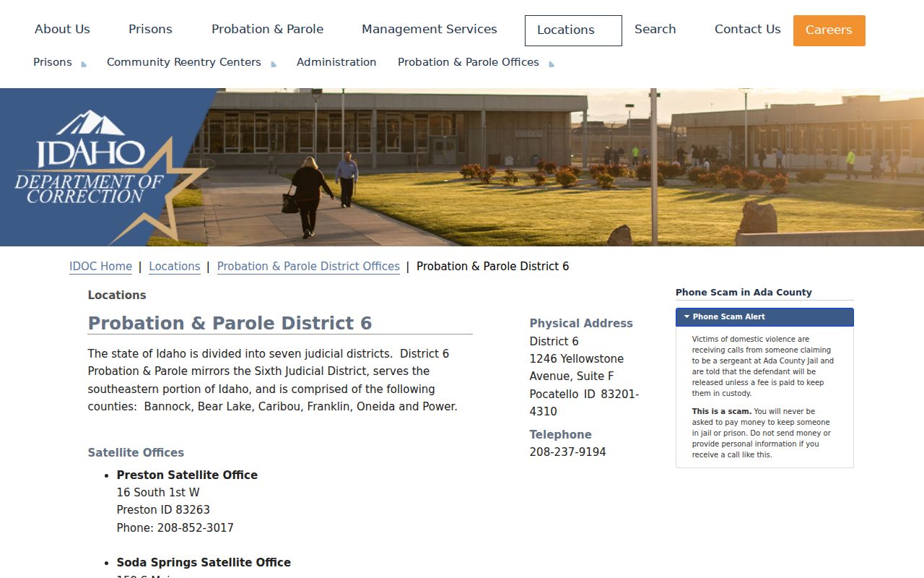This screenshot has width=924, height=578.
Task: Click the Physical Address heading
Action: click(x=581, y=324)
